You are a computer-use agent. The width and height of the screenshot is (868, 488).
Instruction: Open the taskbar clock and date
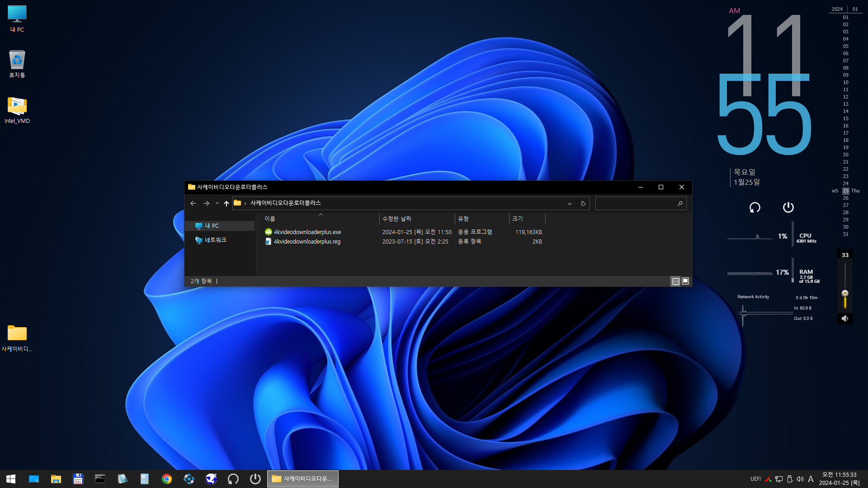pos(840,479)
